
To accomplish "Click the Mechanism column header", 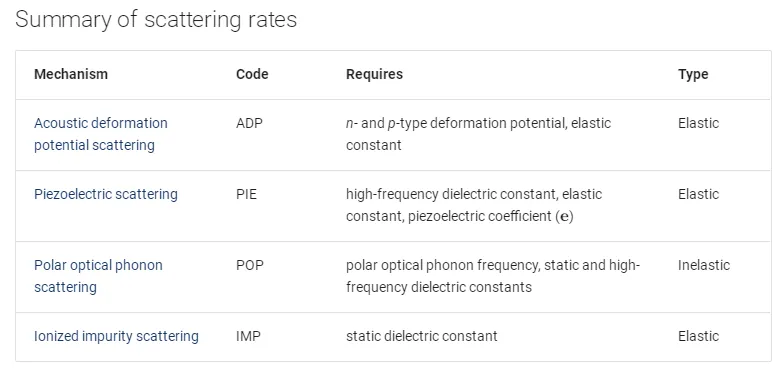I will click(x=71, y=74).
